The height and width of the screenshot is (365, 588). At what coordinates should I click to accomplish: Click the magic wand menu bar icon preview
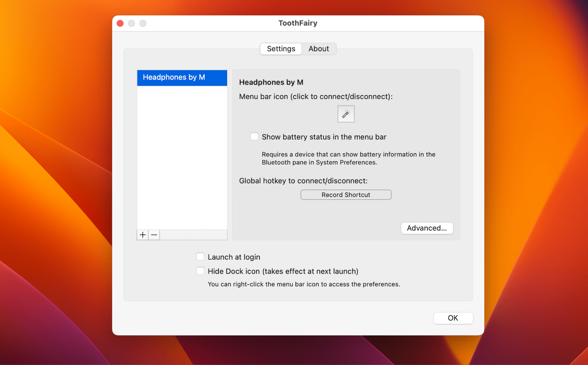(345, 114)
